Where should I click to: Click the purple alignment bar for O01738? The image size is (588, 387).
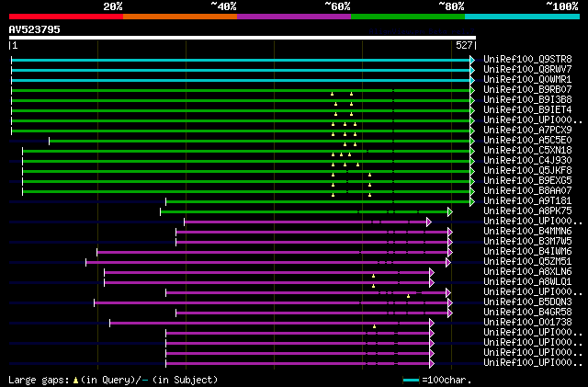269,324
